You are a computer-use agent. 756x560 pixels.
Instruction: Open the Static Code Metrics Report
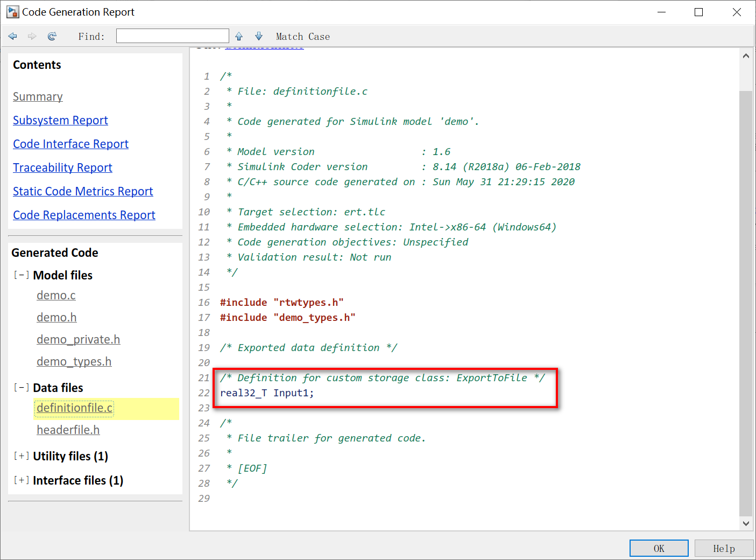[83, 192]
